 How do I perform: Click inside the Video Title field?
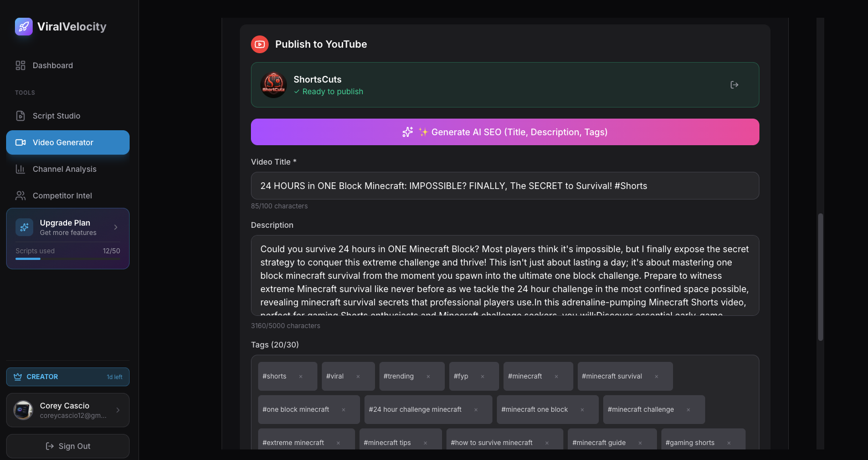(x=505, y=186)
